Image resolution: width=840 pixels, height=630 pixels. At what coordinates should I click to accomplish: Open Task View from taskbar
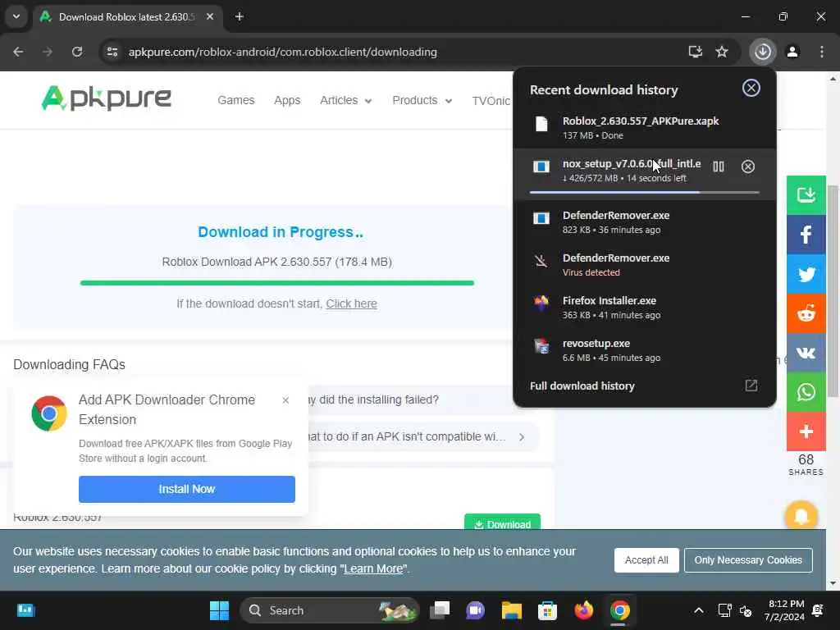point(440,610)
